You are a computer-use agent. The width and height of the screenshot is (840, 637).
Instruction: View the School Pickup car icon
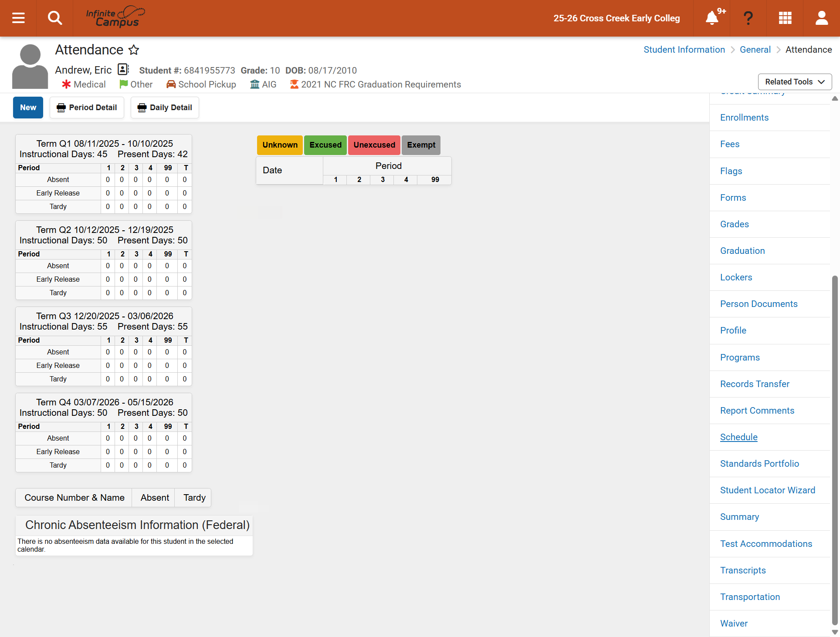click(171, 84)
